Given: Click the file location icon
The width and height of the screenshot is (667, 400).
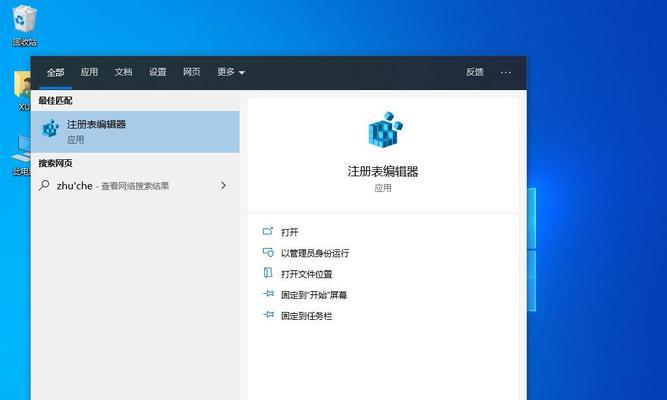Looking at the screenshot, I should [268, 273].
